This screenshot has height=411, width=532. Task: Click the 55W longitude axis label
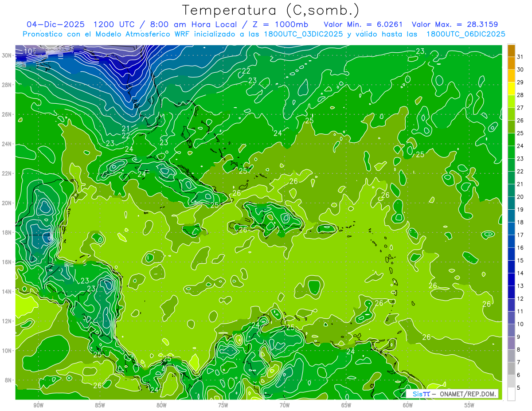click(x=469, y=405)
